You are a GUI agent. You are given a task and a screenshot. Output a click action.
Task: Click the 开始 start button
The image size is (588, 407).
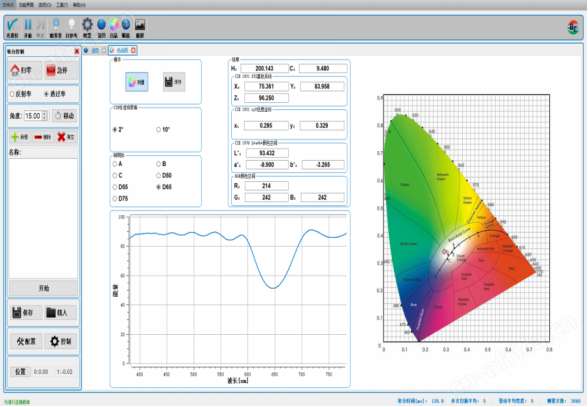(x=44, y=288)
